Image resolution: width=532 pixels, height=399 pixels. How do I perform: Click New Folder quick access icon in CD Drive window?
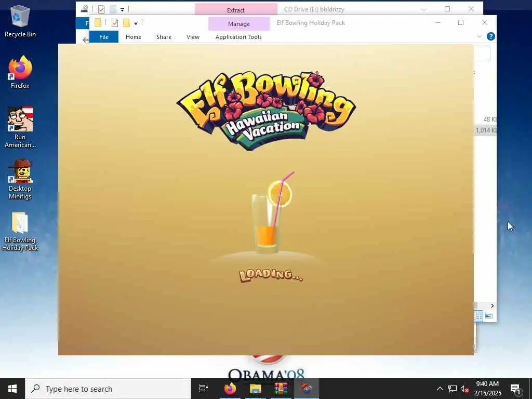113,9
